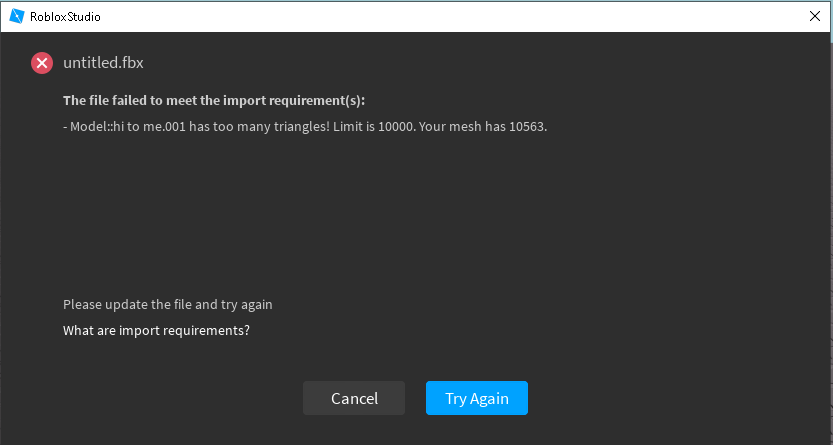The height and width of the screenshot is (445, 833).
Task: Click "try again" in the update prompt sentence
Action: 248,304
